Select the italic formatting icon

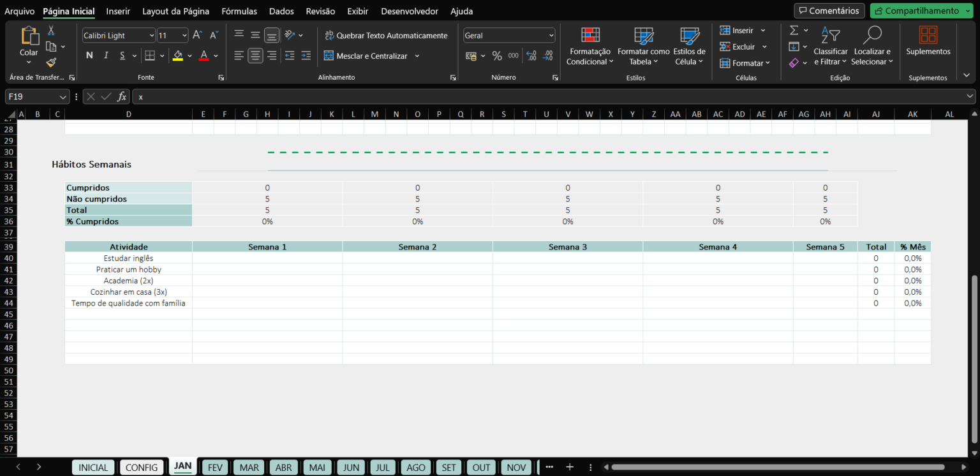tap(105, 56)
